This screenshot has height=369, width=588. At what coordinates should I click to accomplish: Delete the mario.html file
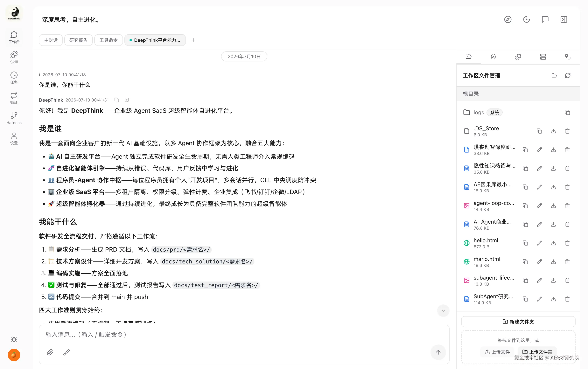point(567,262)
